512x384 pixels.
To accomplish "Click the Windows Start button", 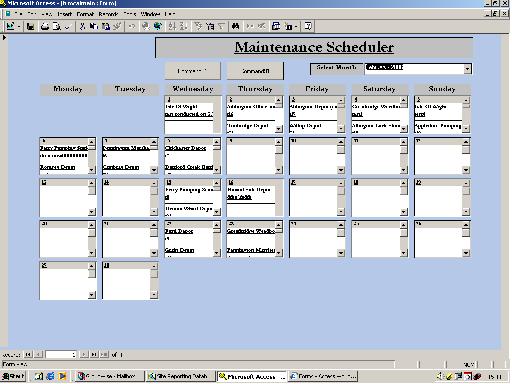I will pyautogui.click(x=13, y=376).
